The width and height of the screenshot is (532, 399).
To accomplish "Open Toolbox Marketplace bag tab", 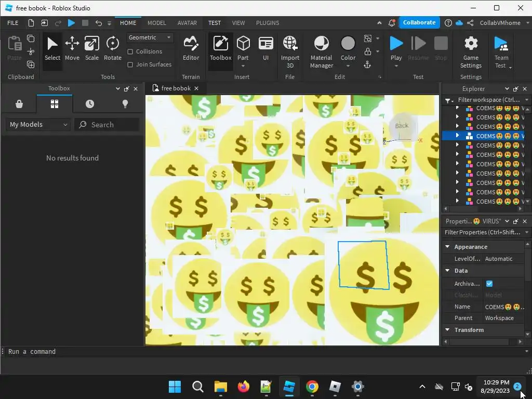I will tap(19, 104).
